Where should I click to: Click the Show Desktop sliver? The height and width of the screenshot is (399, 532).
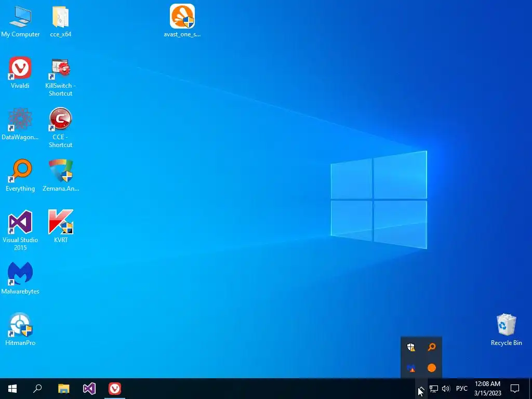530,389
